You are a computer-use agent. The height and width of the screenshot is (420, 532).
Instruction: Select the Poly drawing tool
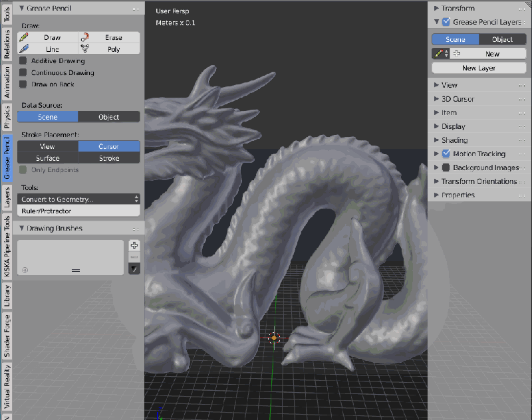point(110,49)
